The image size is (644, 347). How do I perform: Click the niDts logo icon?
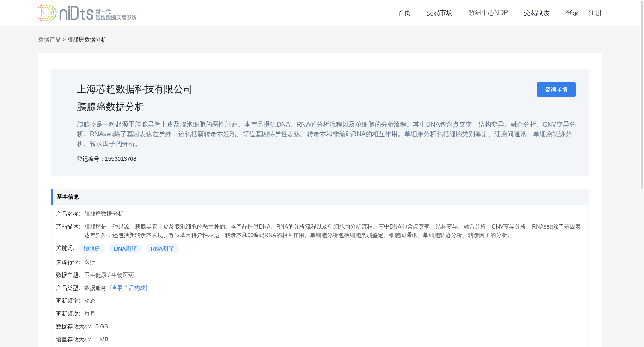[x=87, y=13]
